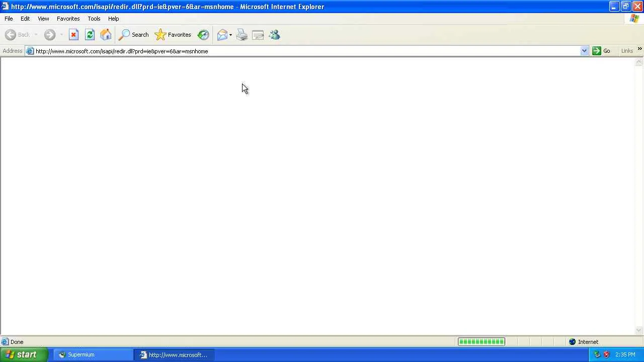The image size is (644, 362).
Task: Open the Windows start menu
Action: click(24, 354)
